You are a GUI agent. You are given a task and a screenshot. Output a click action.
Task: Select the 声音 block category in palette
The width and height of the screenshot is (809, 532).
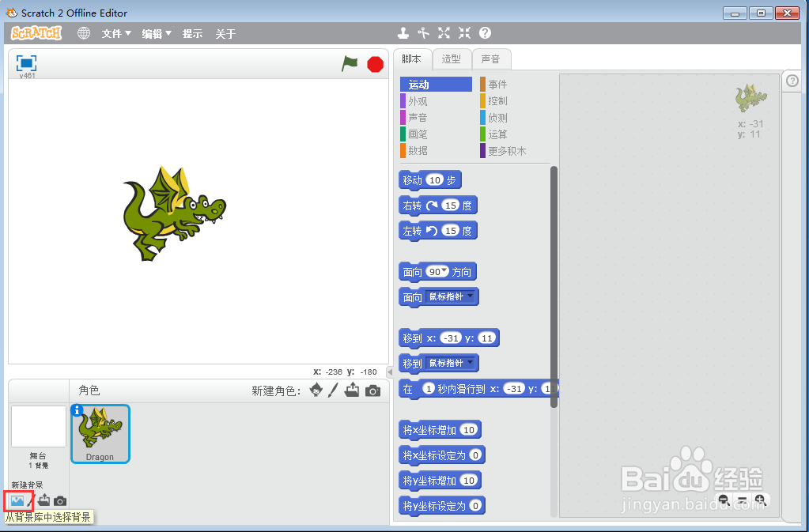pyautogui.click(x=436, y=118)
